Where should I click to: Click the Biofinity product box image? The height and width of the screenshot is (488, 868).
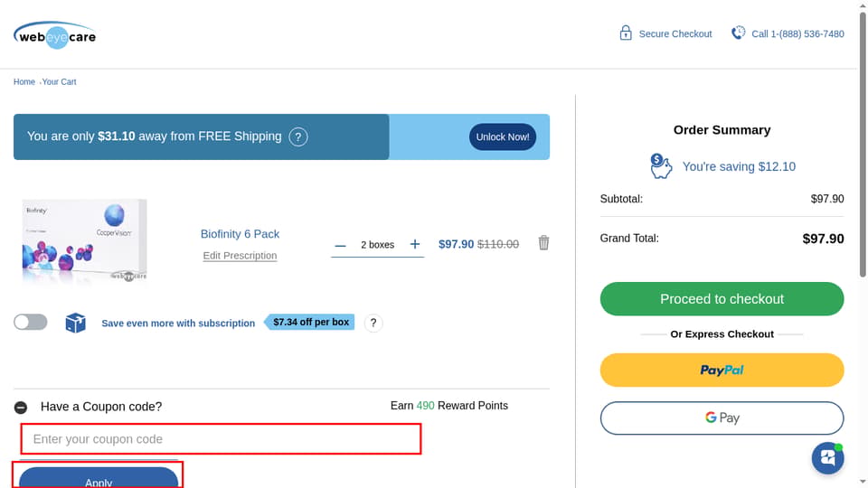[x=84, y=240]
